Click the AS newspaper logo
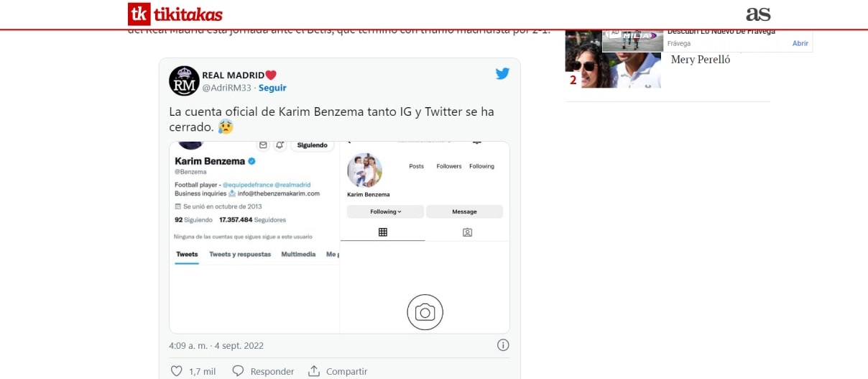 pos(758,14)
